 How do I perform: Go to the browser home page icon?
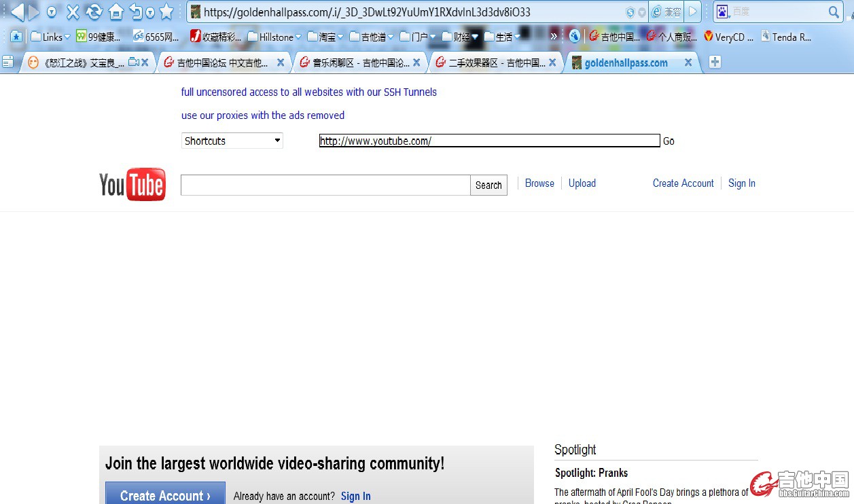116,12
